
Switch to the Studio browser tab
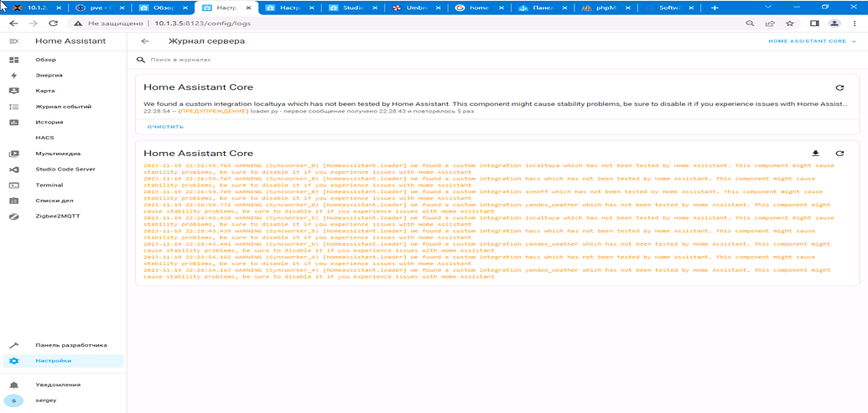tap(352, 8)
